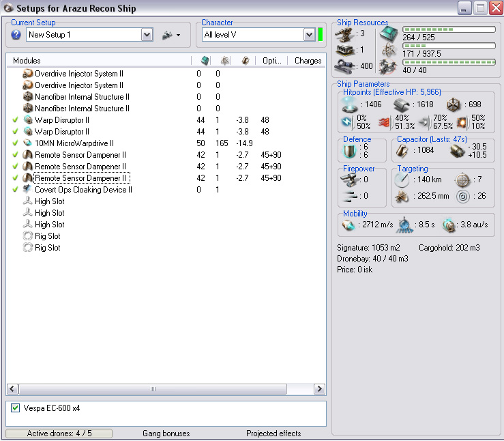Click the Hitpoints Effective HP label
This screenshot has width=504, height=441.
[392, 92]
